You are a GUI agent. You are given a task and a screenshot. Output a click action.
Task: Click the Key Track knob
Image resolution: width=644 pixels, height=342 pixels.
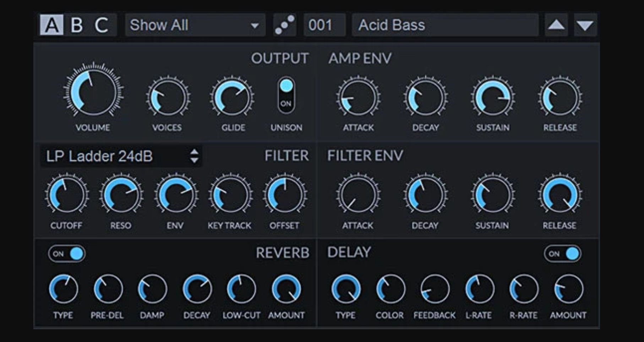pos(230,195)
